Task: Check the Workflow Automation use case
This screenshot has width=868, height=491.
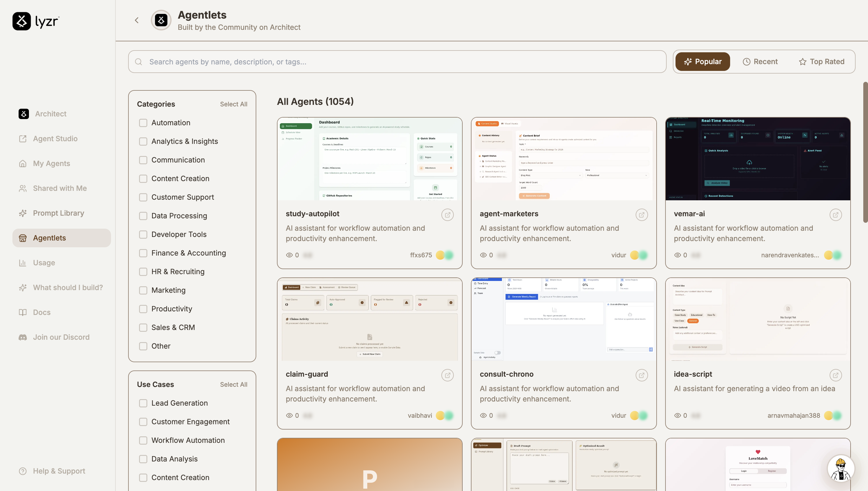Action: (x=143, y=440)
